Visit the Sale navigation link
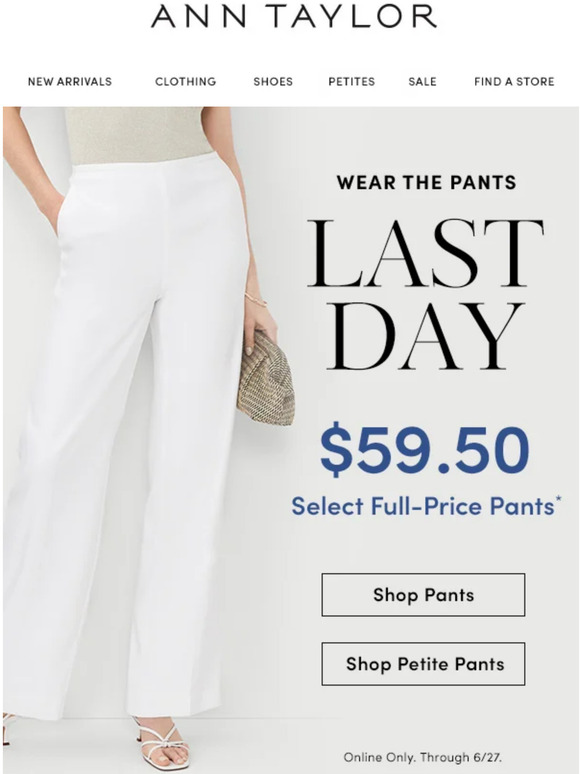 click(x=423, y=81)
